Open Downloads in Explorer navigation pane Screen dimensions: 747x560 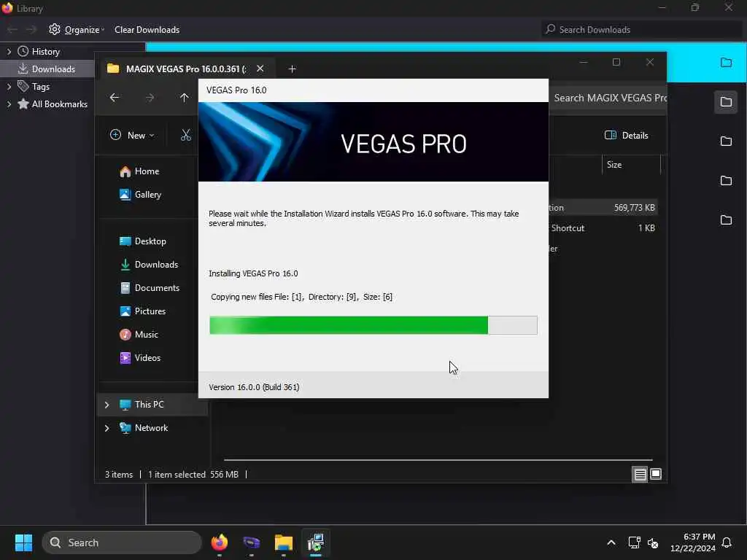(149, 265)
